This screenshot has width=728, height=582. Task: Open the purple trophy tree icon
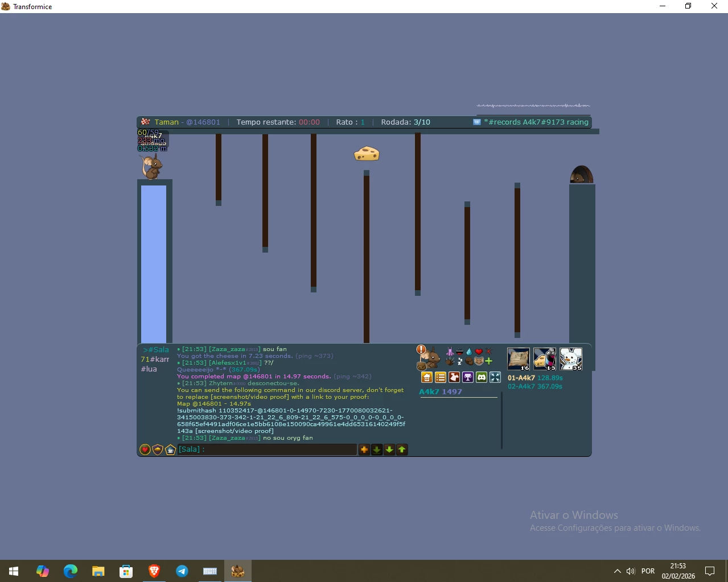click(x=468, y=377)
